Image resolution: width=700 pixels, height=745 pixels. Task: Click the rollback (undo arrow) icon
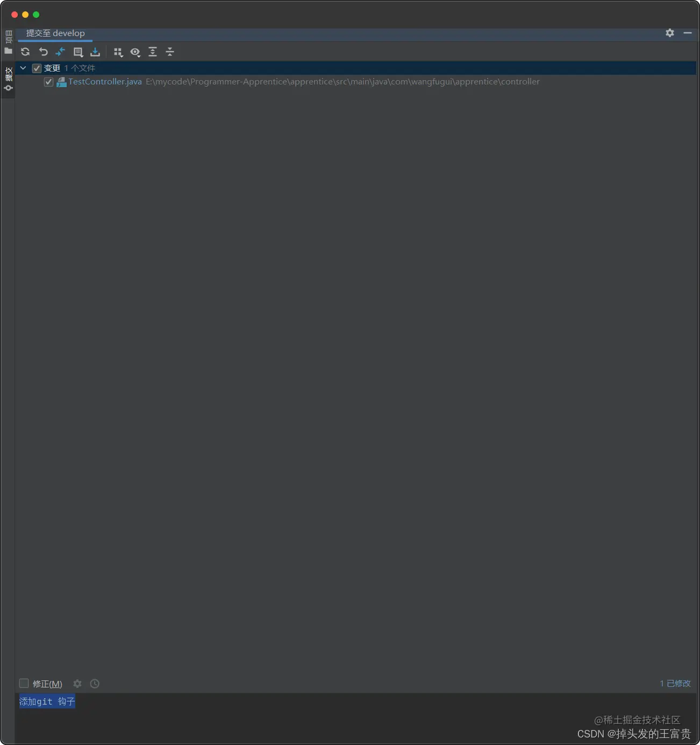coord(43,52)
